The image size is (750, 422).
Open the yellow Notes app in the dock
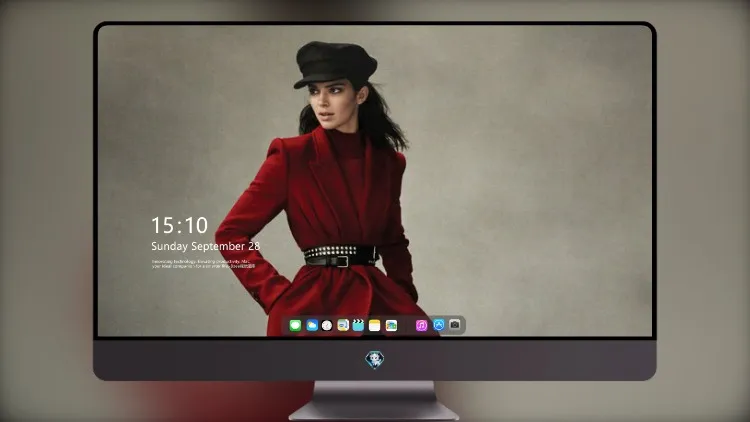375,325
